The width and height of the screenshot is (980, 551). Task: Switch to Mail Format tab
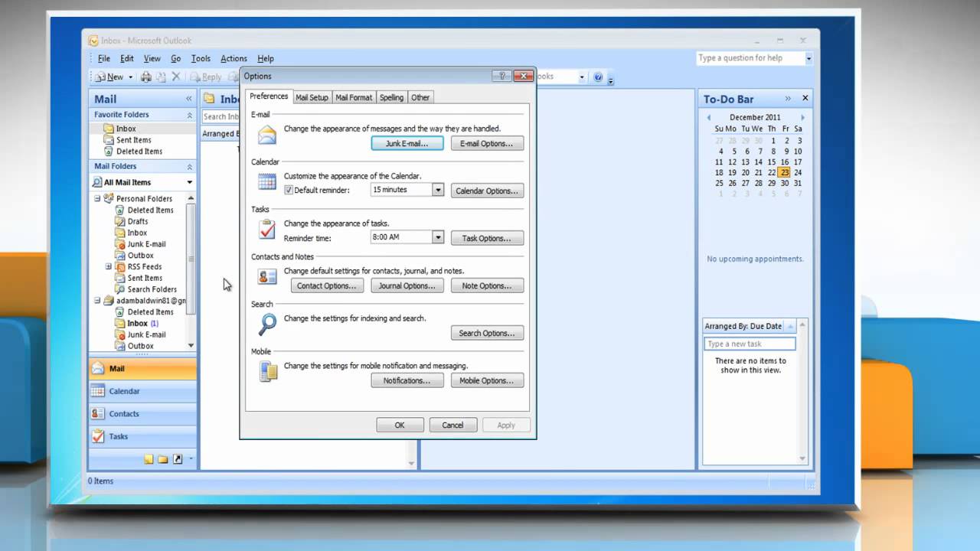point(354,97)
